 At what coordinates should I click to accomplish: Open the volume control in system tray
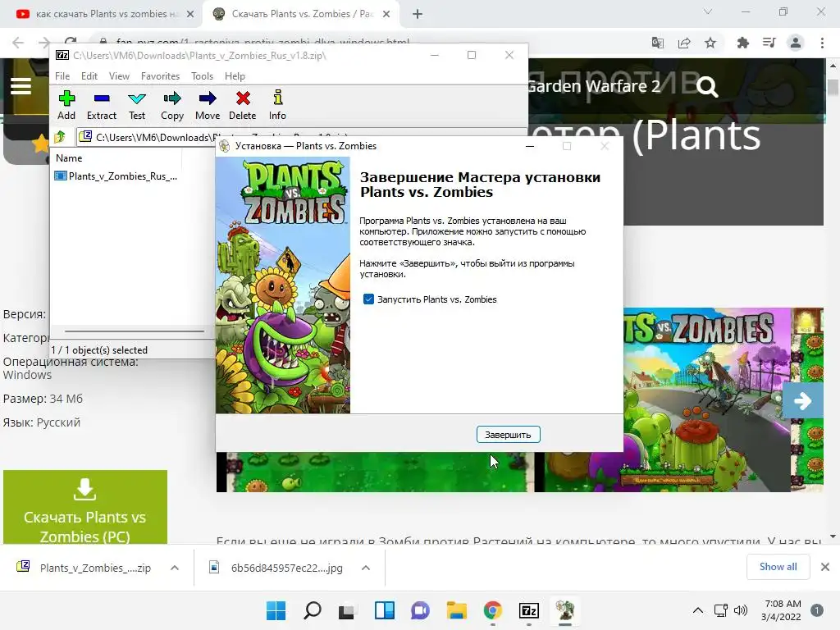(x=741, y=610)
